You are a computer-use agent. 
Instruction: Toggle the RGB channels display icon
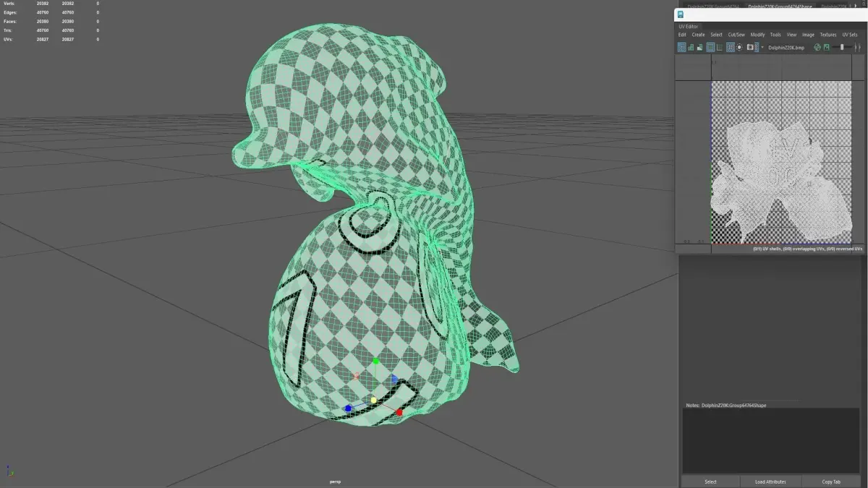(817, 47)
